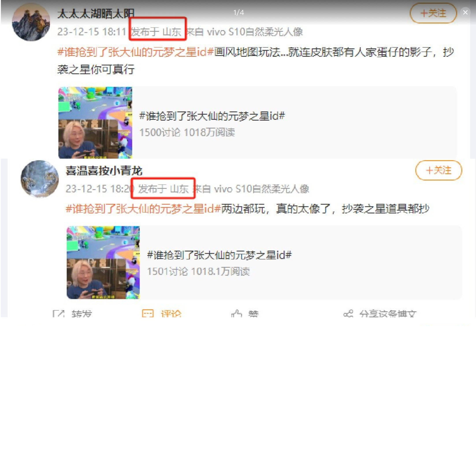Follow user 太太太湖晒太阳
This screenshot has width=476, height=476.
point(433,13)
